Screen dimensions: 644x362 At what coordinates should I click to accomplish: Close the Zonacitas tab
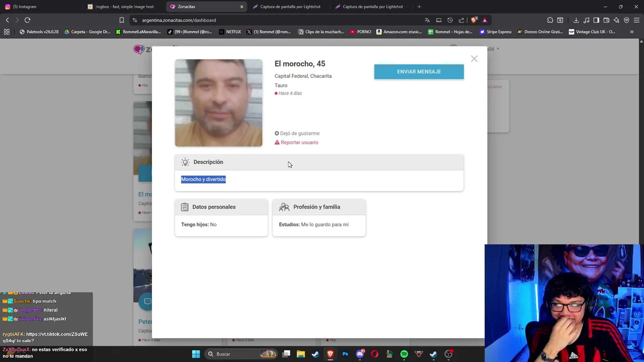[x=242, y=7]
